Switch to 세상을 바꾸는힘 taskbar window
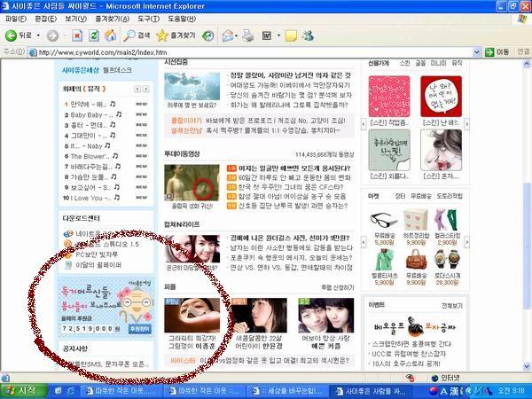532x399 pixels. [288, 391]
